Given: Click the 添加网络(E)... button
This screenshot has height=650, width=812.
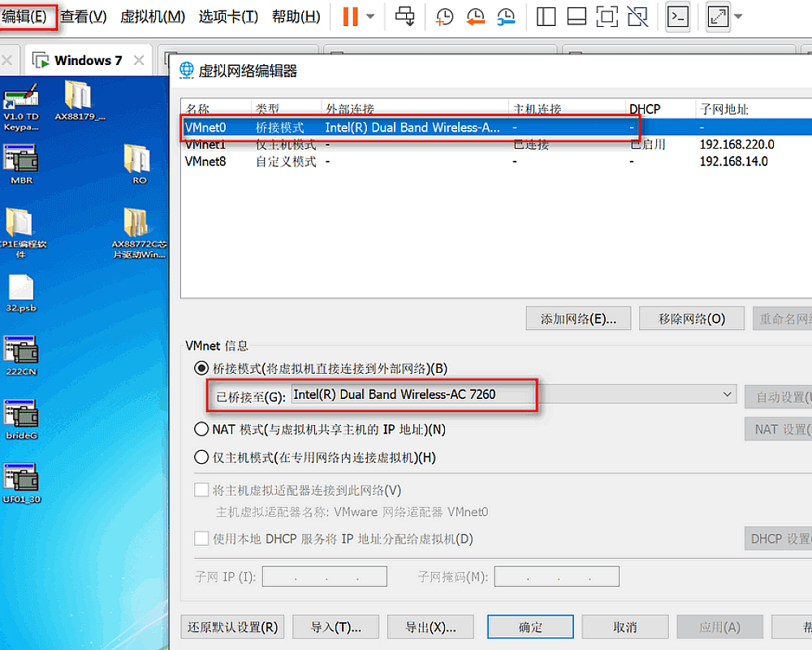Looking at the screenshot, I should 578,318.
